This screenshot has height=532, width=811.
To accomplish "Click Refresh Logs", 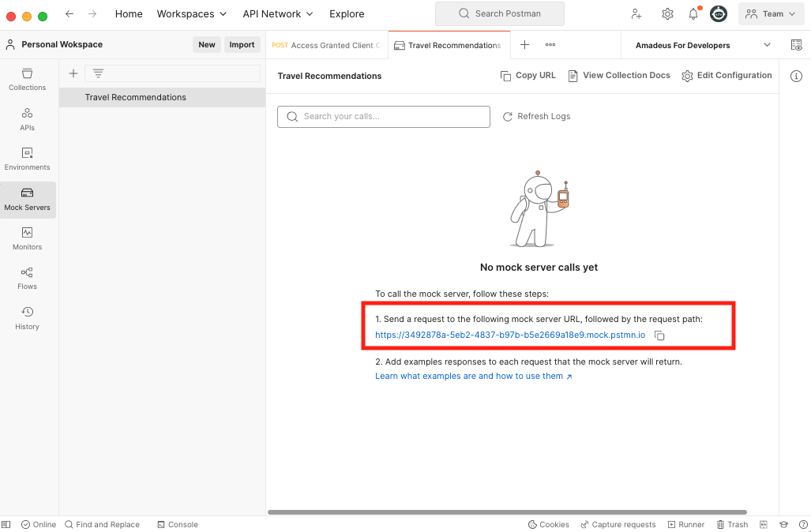I will click(536, 116).
